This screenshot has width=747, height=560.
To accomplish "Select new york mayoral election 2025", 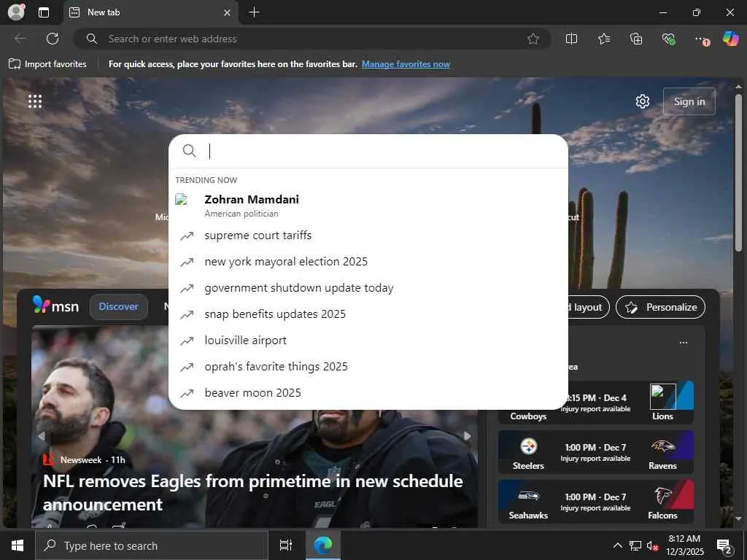I will (x=368, y=262).
